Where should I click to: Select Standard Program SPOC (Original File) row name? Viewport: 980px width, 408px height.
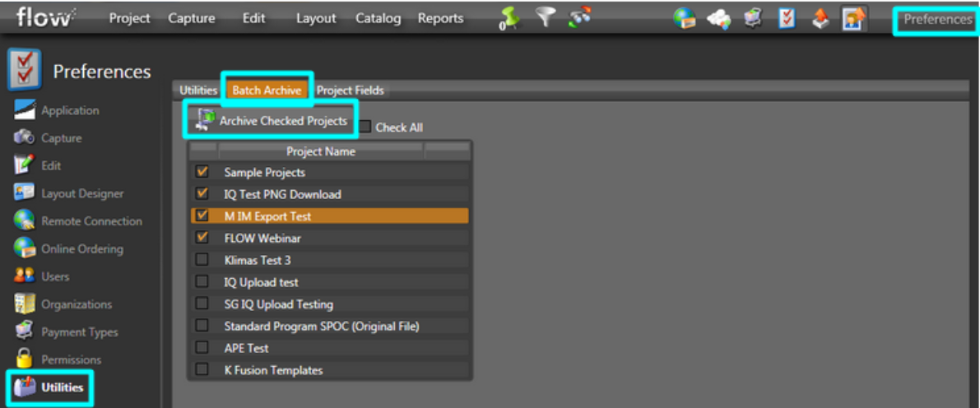(322, 326)
